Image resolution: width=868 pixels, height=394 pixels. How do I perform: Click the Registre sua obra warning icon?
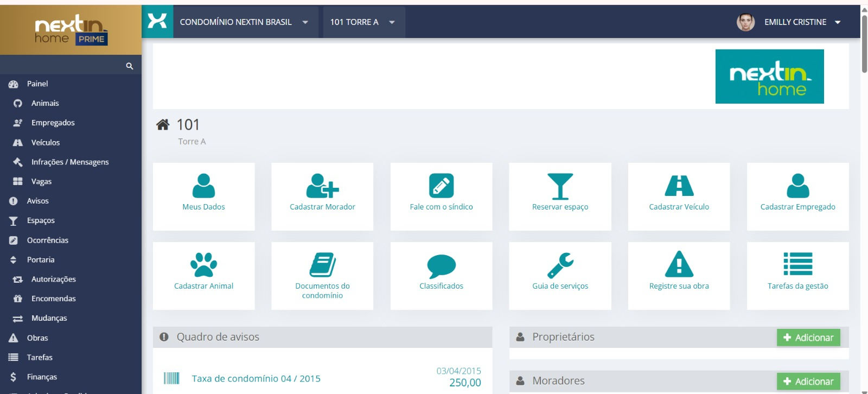679,264
